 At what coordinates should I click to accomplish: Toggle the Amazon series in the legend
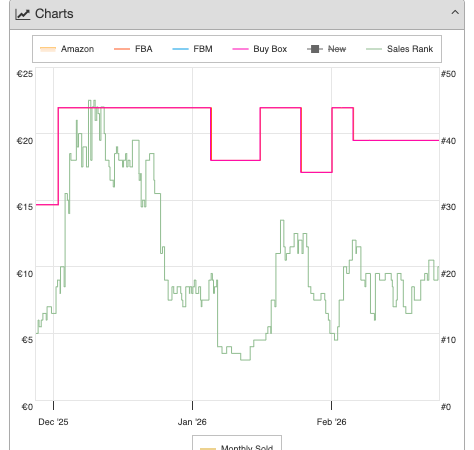pos(67,49)
